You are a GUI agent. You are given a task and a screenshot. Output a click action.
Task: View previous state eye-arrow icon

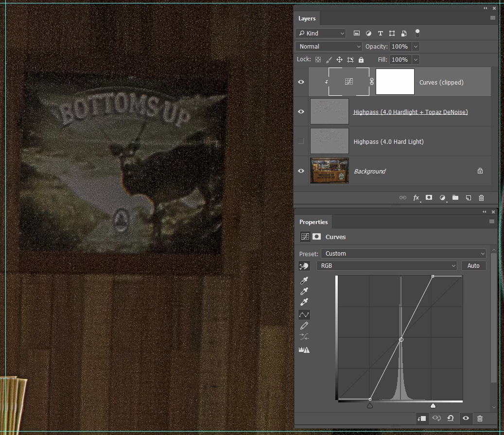[x=436, y=418]
